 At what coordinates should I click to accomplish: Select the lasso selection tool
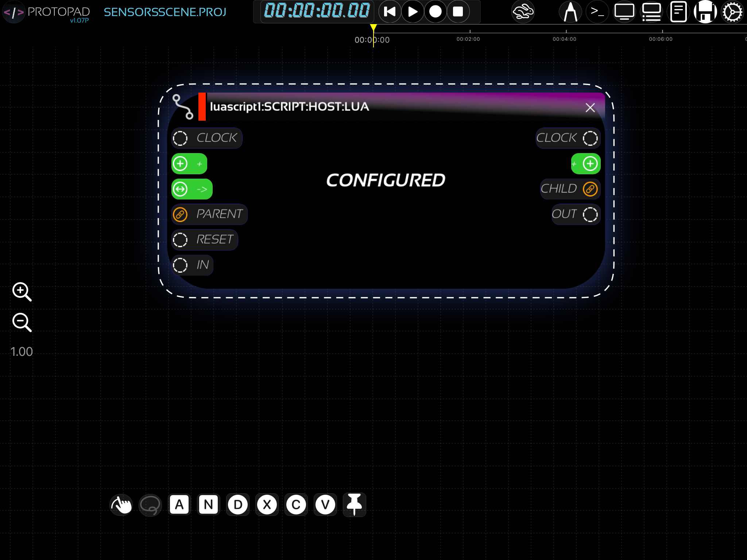(x=150, y=505)
